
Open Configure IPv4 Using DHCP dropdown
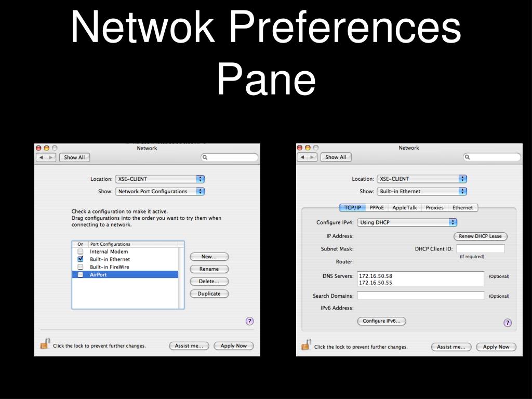pos(407,222)
